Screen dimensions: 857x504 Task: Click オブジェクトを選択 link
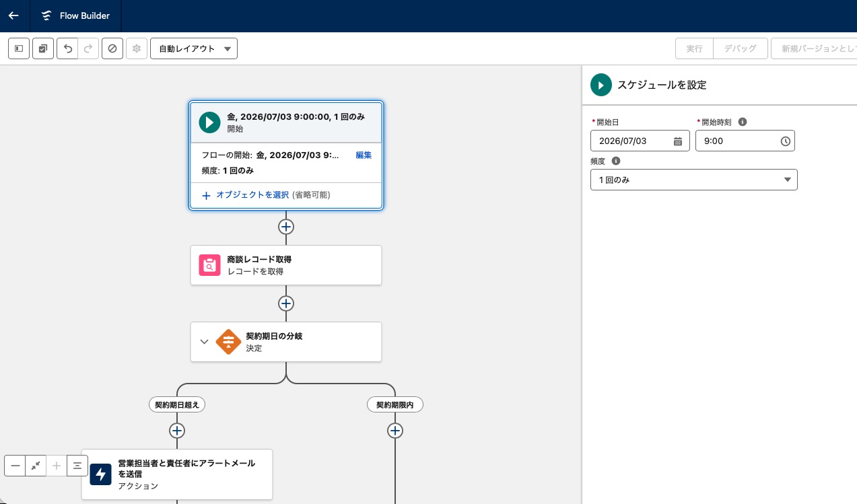point(252,195)
